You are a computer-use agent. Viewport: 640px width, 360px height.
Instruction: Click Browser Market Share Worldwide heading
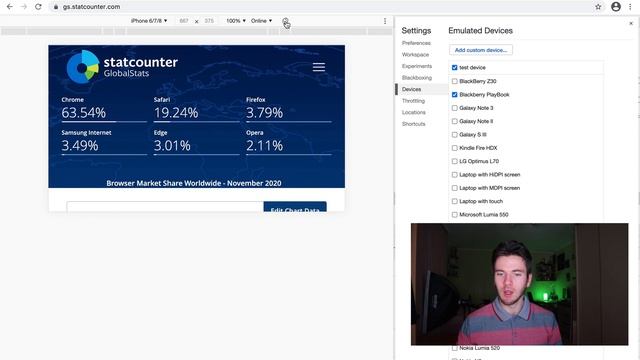[194, 183]
